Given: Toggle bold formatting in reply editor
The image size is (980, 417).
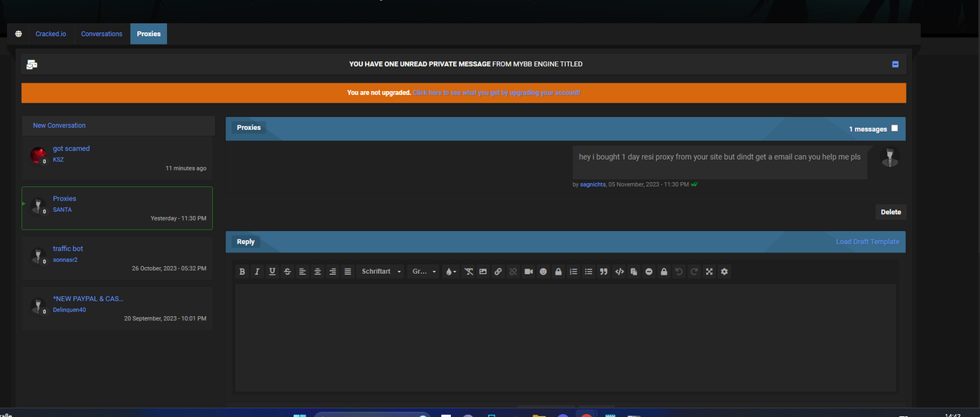Looking at the screenshot, I should 242,272.
